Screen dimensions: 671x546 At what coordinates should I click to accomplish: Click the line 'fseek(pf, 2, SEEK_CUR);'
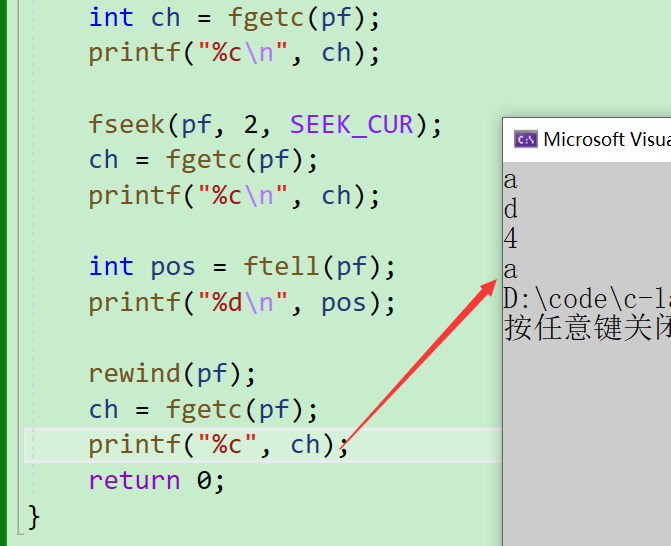[x=265, y=125]
